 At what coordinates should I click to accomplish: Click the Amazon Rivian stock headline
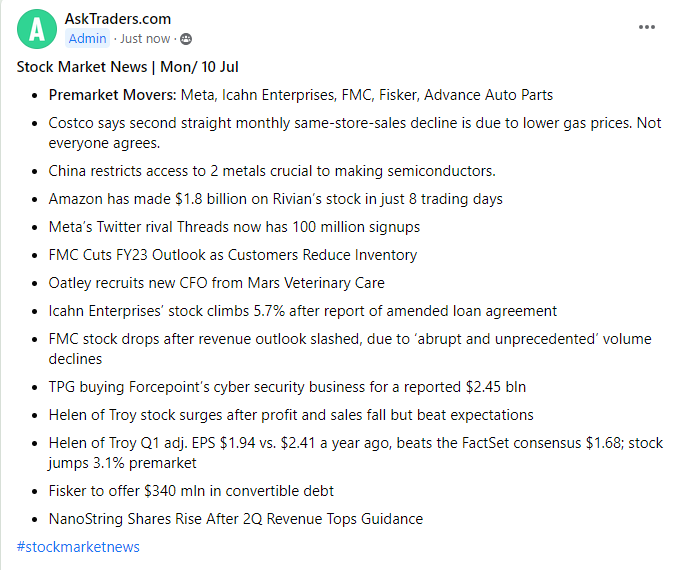(275, 199)
